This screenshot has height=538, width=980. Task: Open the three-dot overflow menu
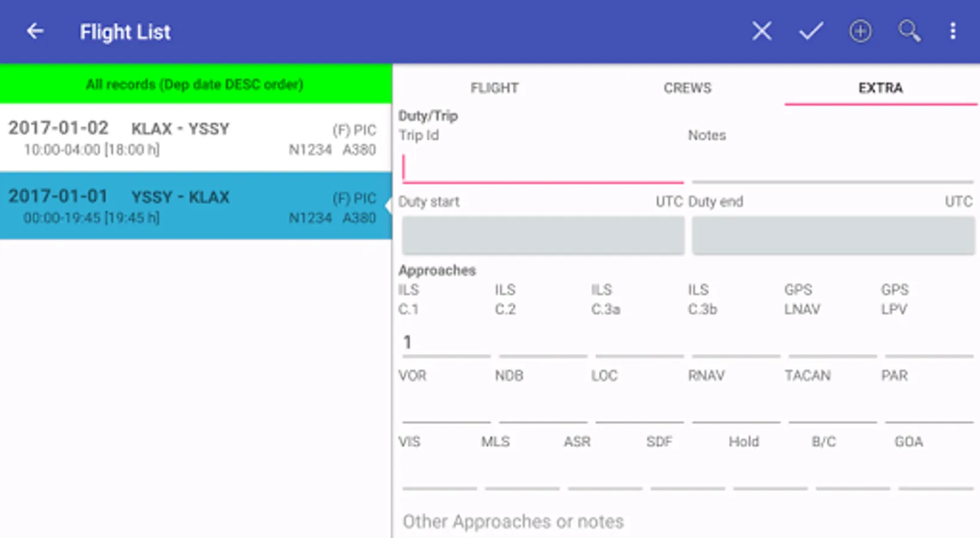953,31
